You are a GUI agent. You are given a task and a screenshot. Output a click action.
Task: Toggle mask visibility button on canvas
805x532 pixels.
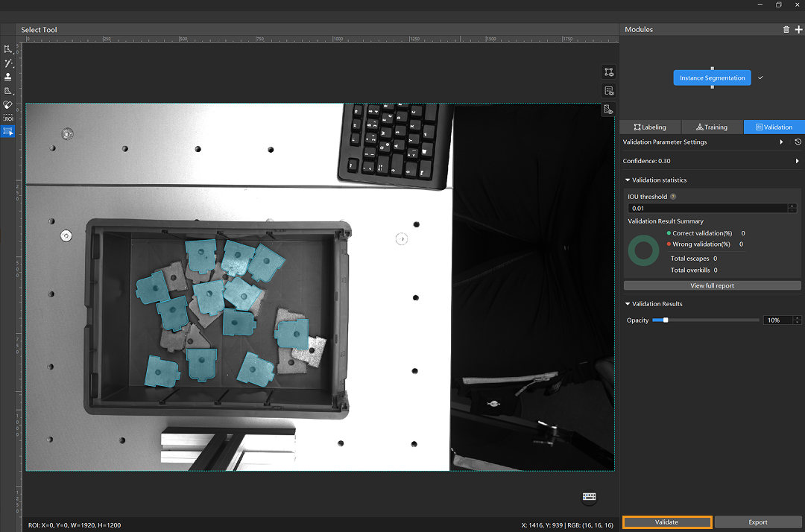[609, 109]
